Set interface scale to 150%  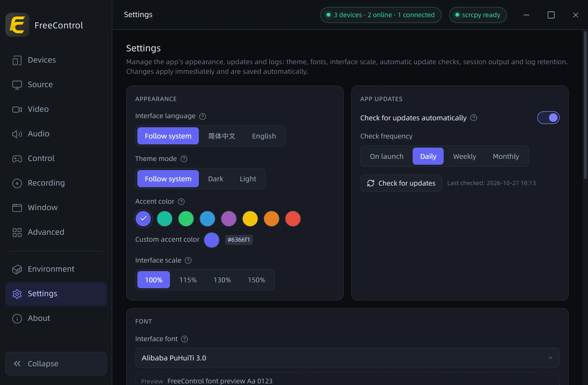256,280
